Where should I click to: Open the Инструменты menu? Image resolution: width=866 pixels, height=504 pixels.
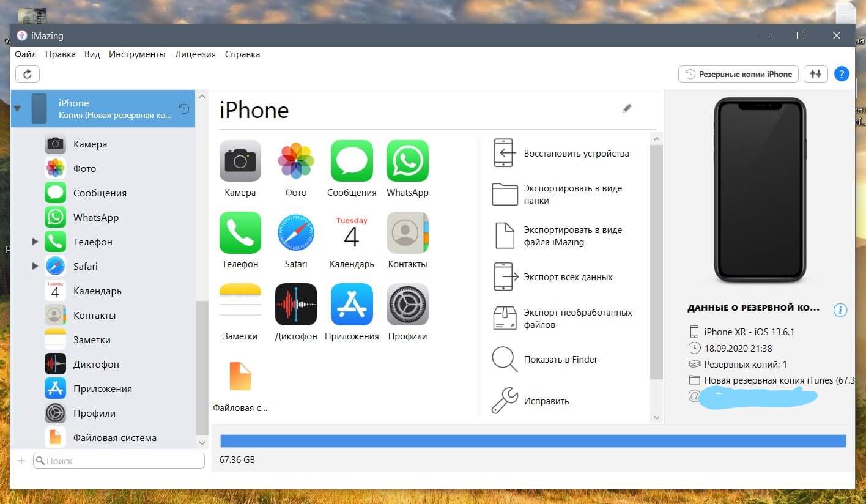pos(137,54)
